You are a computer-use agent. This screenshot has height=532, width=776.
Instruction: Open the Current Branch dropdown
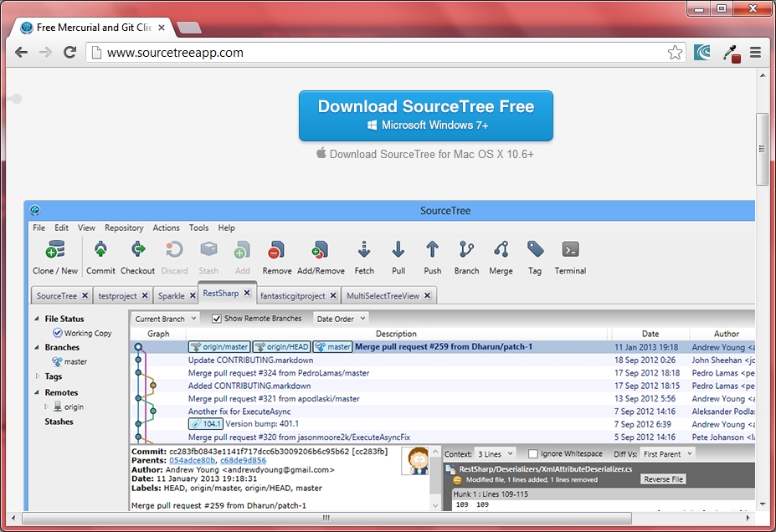point(164,318)
